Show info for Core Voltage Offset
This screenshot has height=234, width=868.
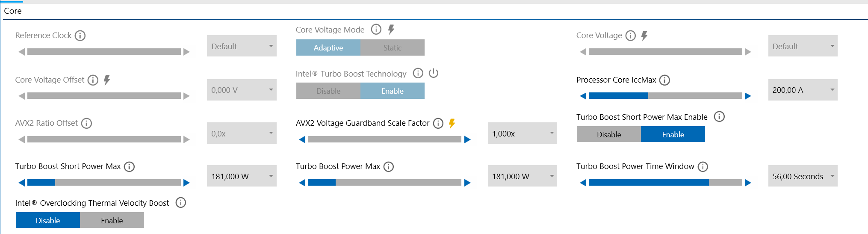coord(93,80)
